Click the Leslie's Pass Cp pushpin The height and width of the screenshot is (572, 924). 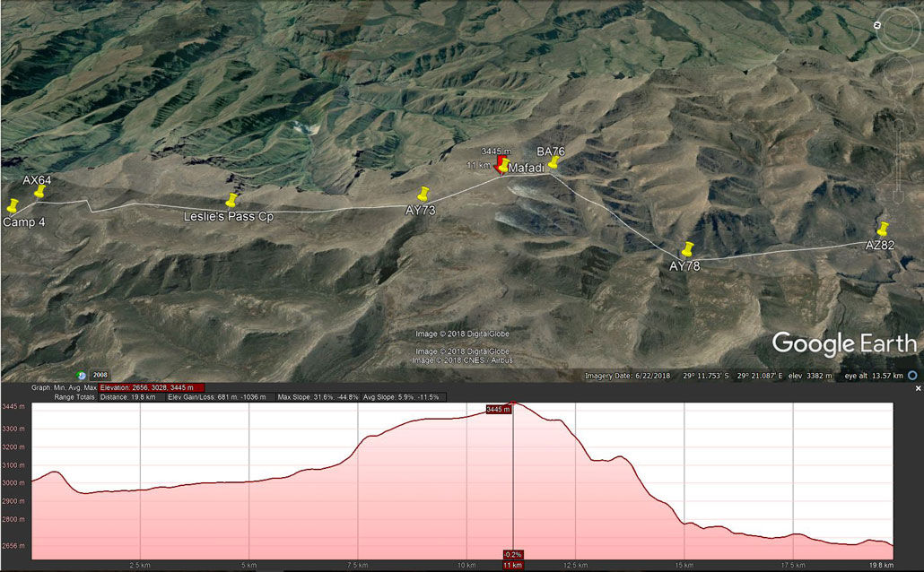[x=231, y=201]
